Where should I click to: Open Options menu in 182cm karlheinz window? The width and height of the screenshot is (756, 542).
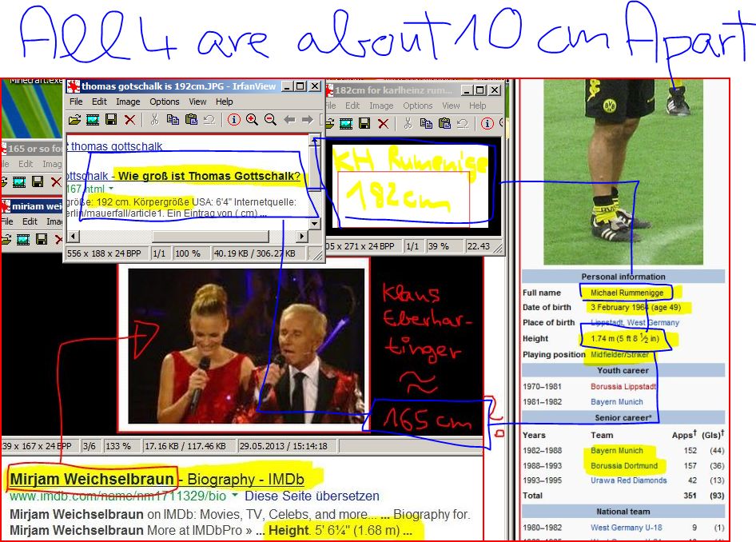pyautogui.click(x=418, y=105)
